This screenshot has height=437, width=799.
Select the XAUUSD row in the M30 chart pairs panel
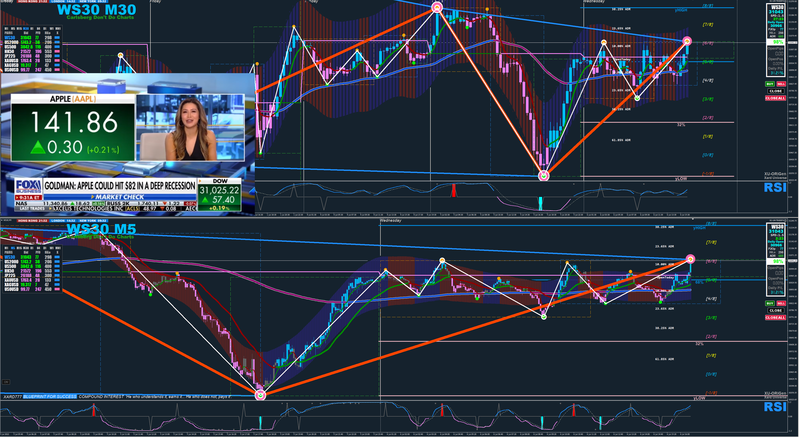coord(32,61)
